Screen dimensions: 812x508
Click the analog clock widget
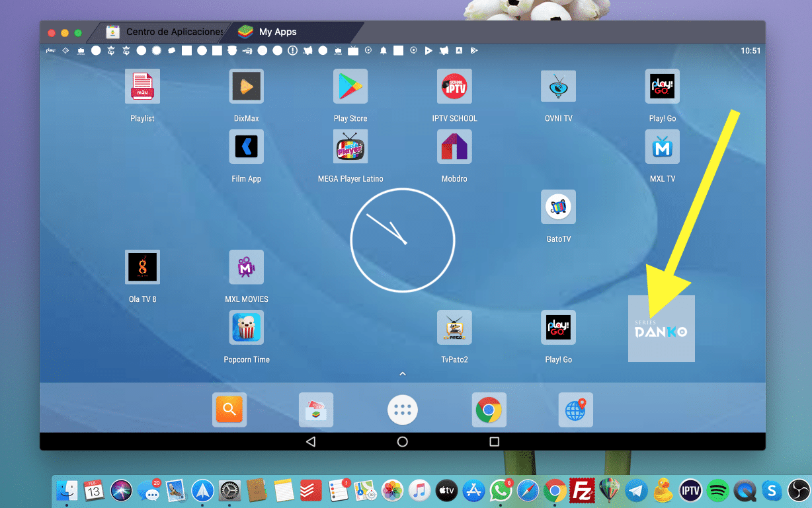pos(402,240)
